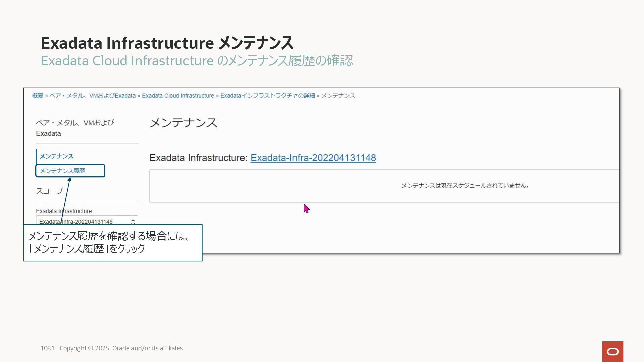Click the メンテナンス breadcrumb text
Viewport: 644px width, 362px height.
click(x=338, y=96)
